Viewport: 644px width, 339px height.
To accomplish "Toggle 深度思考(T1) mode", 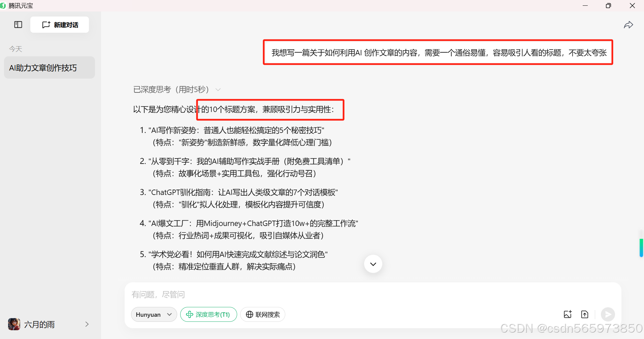I will [x=208, y=314].
